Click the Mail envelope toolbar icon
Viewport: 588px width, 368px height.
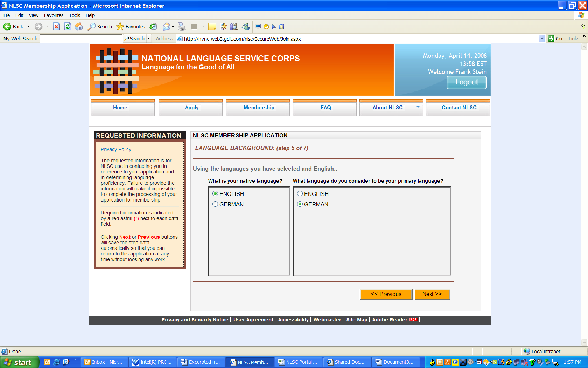point(167,27)
